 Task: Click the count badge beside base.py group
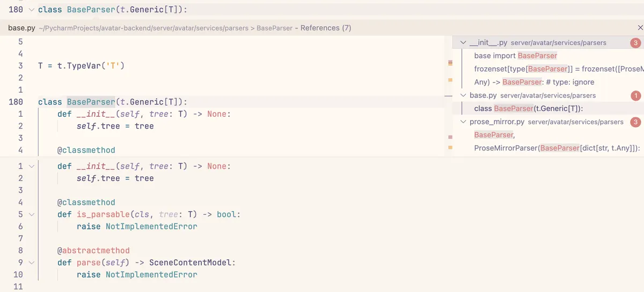(635, 95)
